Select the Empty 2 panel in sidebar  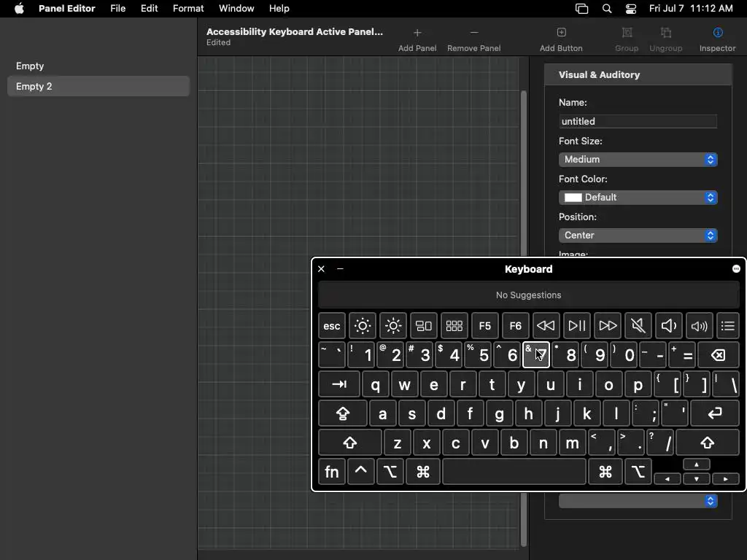click(98, 86)
